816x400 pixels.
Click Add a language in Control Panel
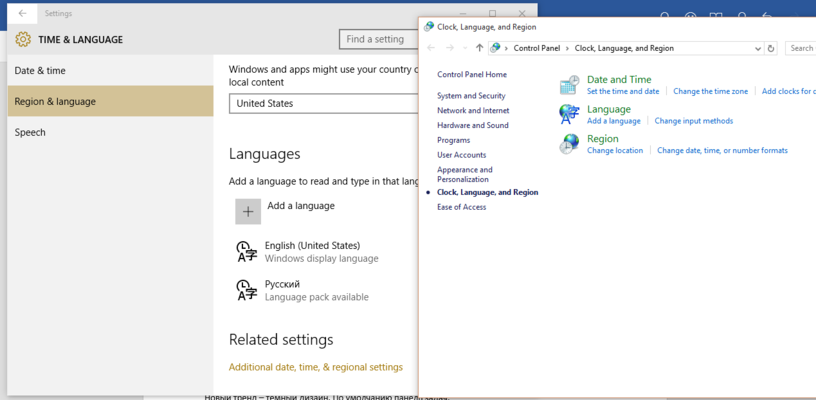pyautogui.click(x=614, y=121)
